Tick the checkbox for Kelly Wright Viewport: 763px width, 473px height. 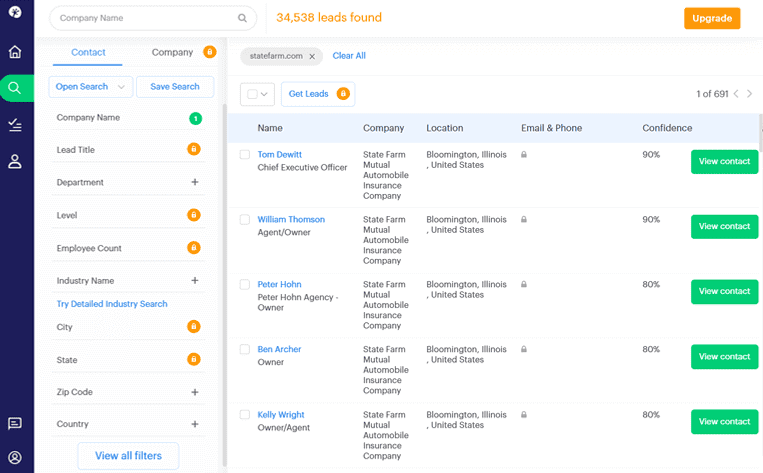(x=245, y=415)
